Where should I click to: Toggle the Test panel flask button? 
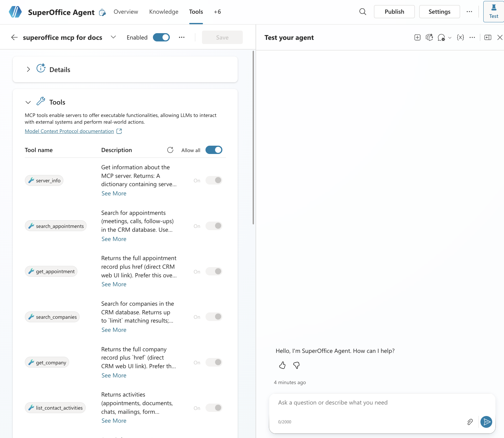pyautogui.click(x=493, y=11)
